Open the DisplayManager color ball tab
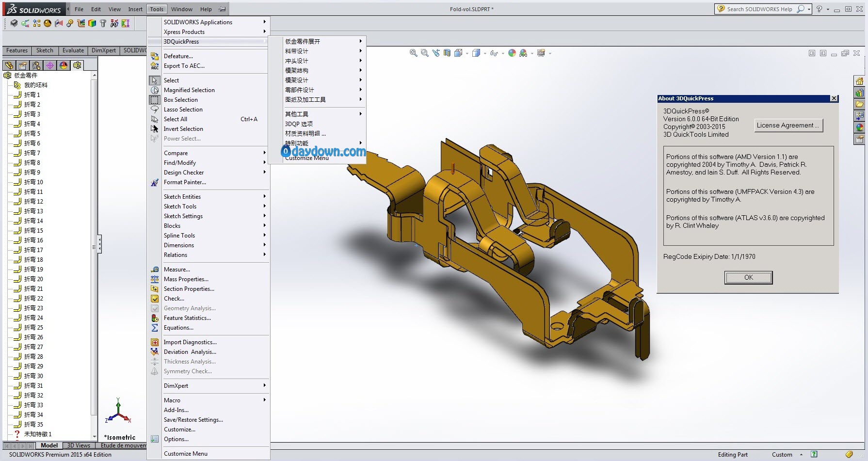The image size is (868, 461). 64,65
